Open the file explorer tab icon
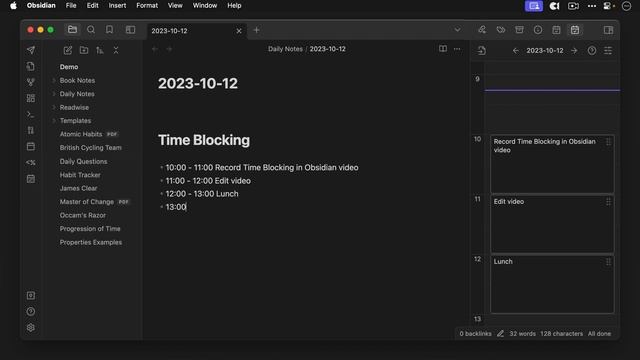 pyautogui.click(x=72, y=29)
